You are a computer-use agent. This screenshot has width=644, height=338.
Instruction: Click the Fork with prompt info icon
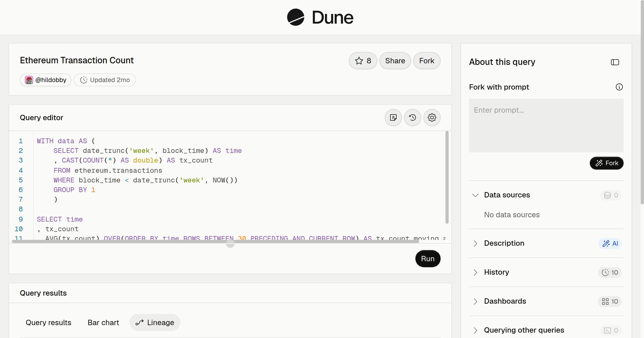(619, 87)
